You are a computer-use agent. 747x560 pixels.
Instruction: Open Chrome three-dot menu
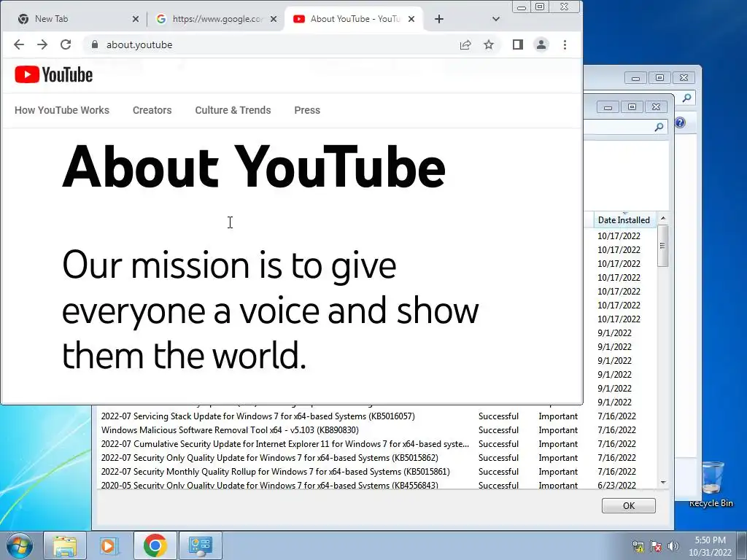565,44
